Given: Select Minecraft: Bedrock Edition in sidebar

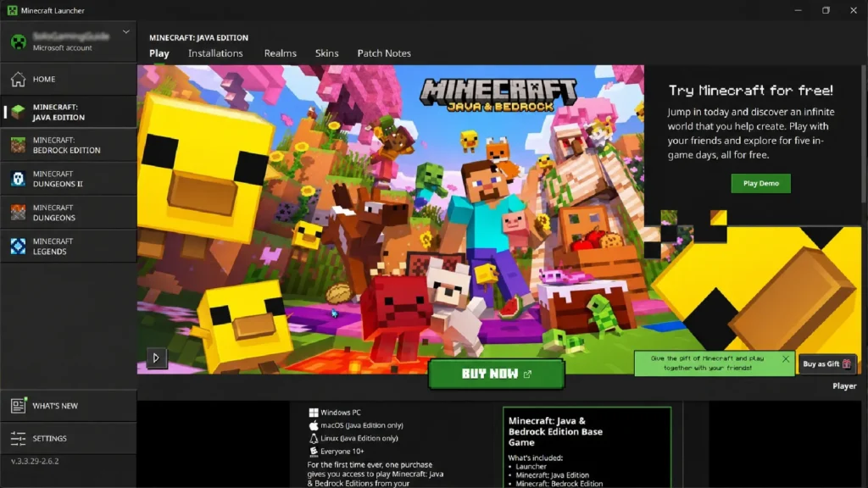Looking at the screenshot, I should pos(68,146).
